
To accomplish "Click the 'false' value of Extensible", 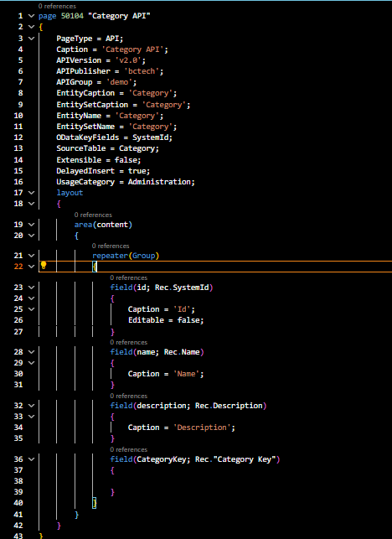I will 126,160.
